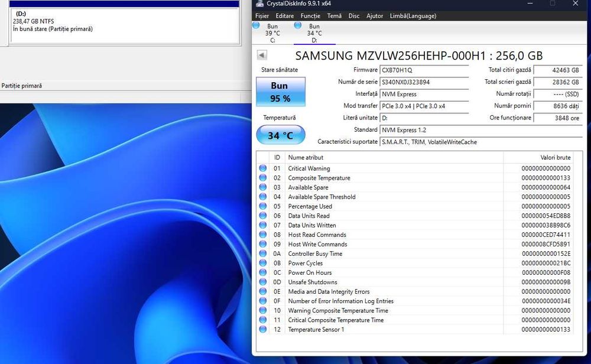Click status icon for Power Cycles row
The image size is (591, 364).
point(263,262)
